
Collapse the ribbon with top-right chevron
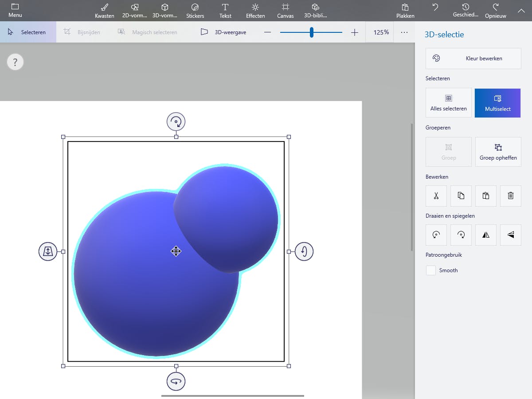(x=521, y=11)
